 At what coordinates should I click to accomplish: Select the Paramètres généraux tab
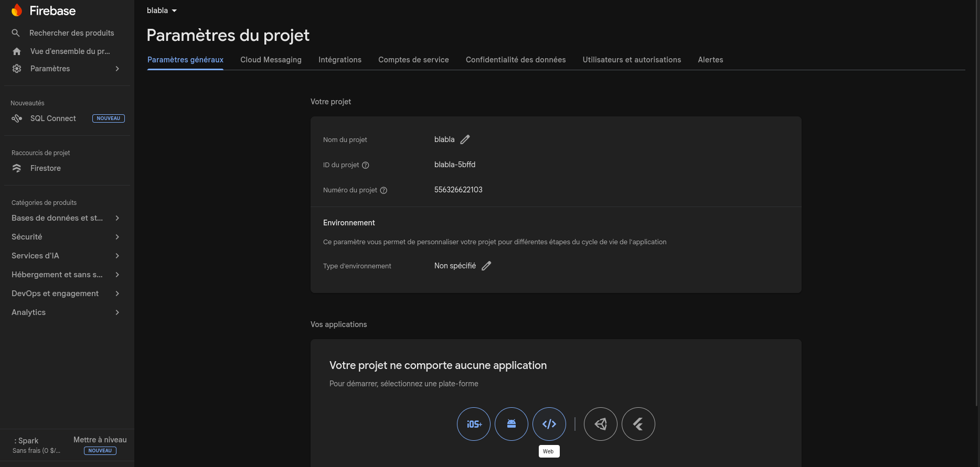185,60
